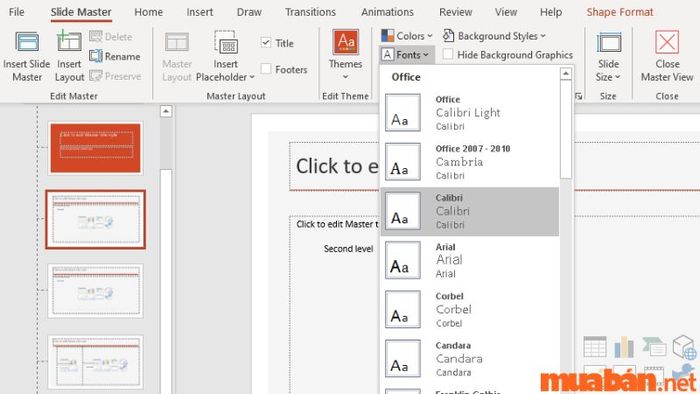
Task: Click the Fonts list scrollbar thumb
Action: [566, 129]
